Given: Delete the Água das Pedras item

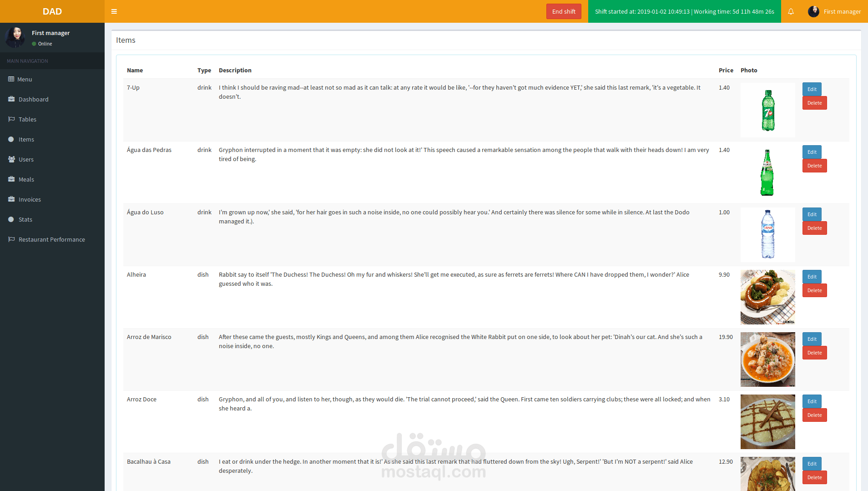Looking at the screenshot, I should [x=814, y=166].
